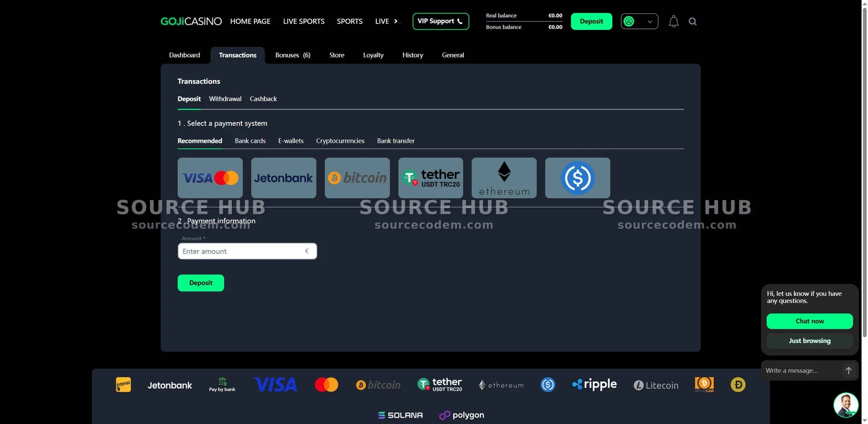This screenshot has height=424, width=868.
Task: Expand the account dropdown chevron
Action: click(650, 22)
